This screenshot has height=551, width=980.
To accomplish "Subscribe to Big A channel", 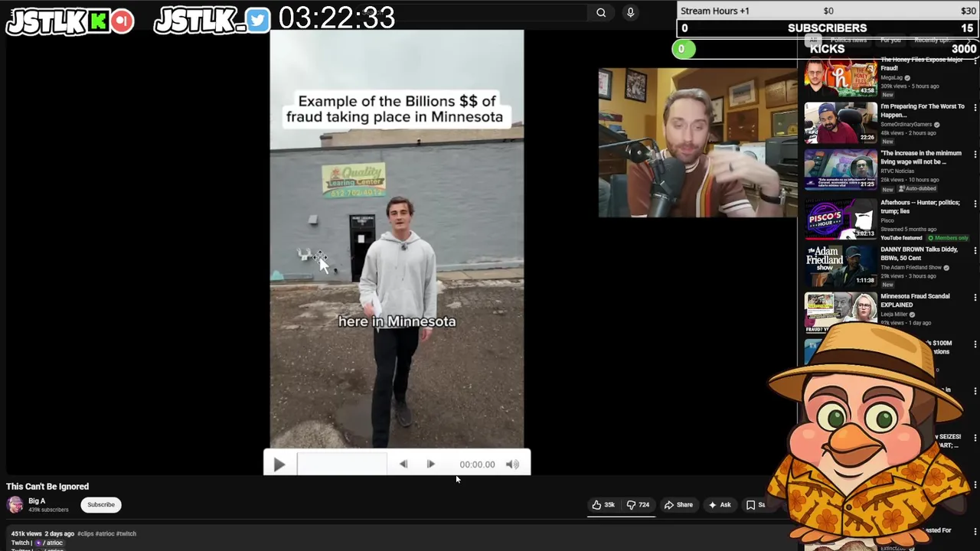I will point(101,504).
